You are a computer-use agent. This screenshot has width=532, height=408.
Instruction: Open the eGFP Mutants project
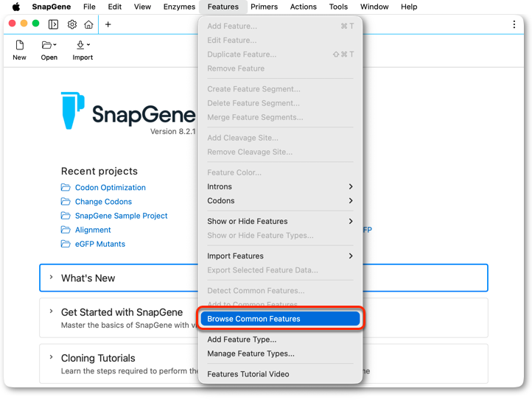coord(99,244)
